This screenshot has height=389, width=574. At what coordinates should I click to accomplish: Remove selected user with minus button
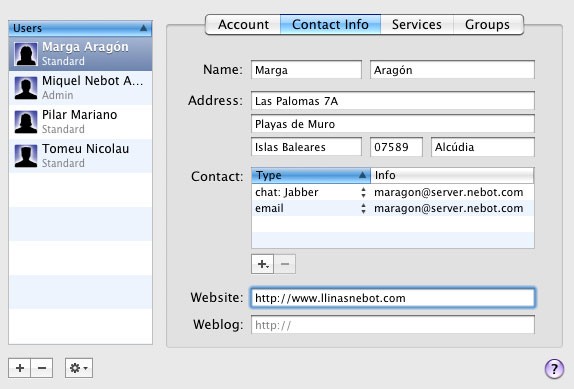coord(42,368)
